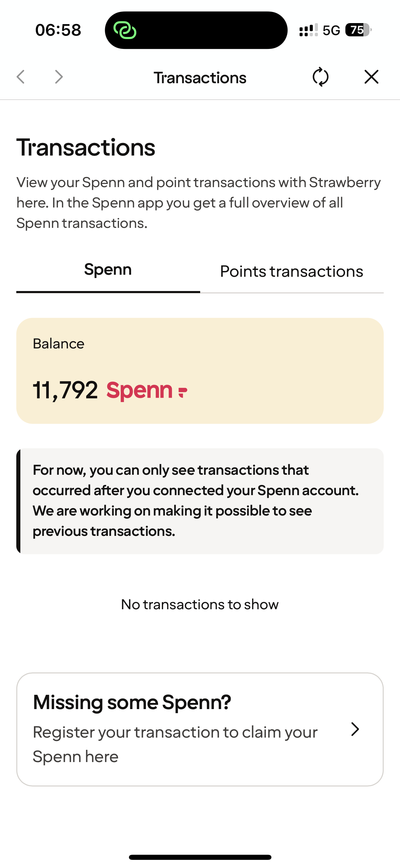Switch to the Spenn tab
400x868 pixels.
(108, 270)
